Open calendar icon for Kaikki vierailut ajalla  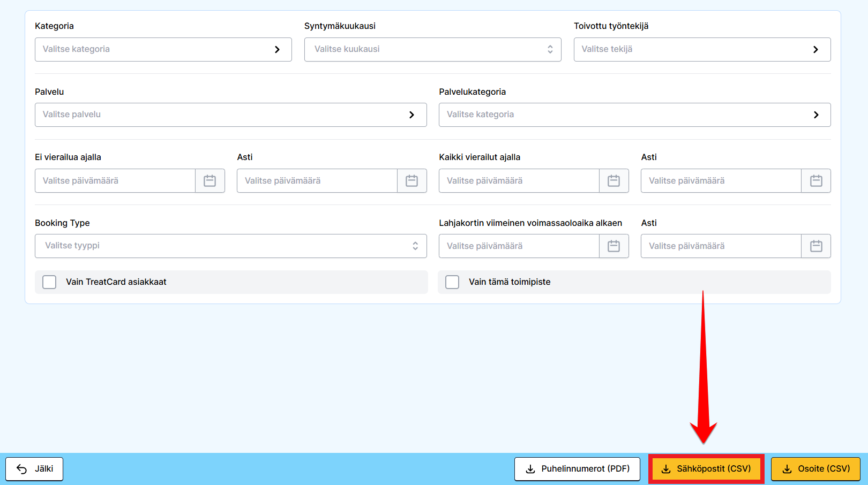(614, 181)
